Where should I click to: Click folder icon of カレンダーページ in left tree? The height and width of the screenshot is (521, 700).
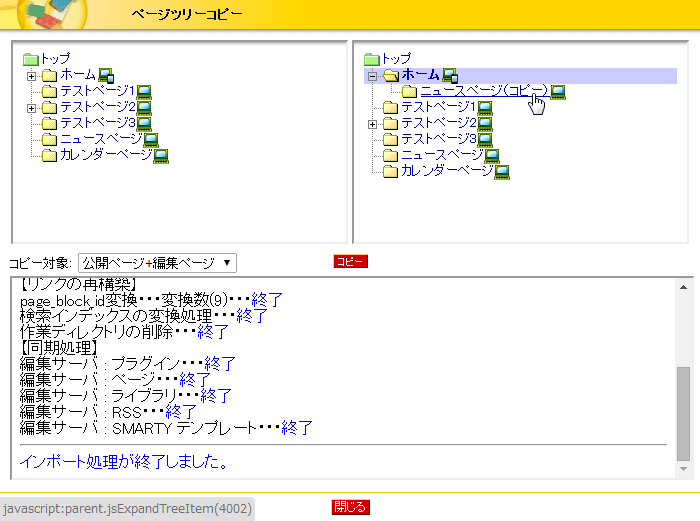[50, 156]
